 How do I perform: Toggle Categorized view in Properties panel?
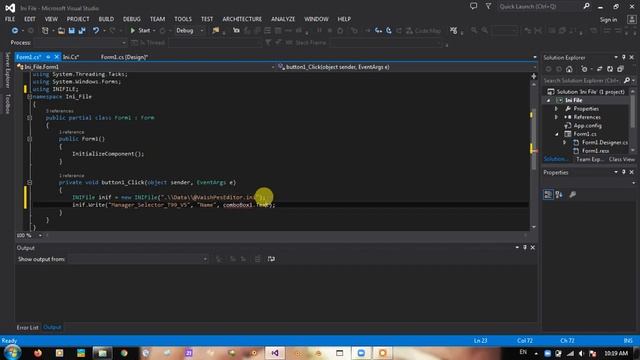pyautogui.click(x=548, y=195)
